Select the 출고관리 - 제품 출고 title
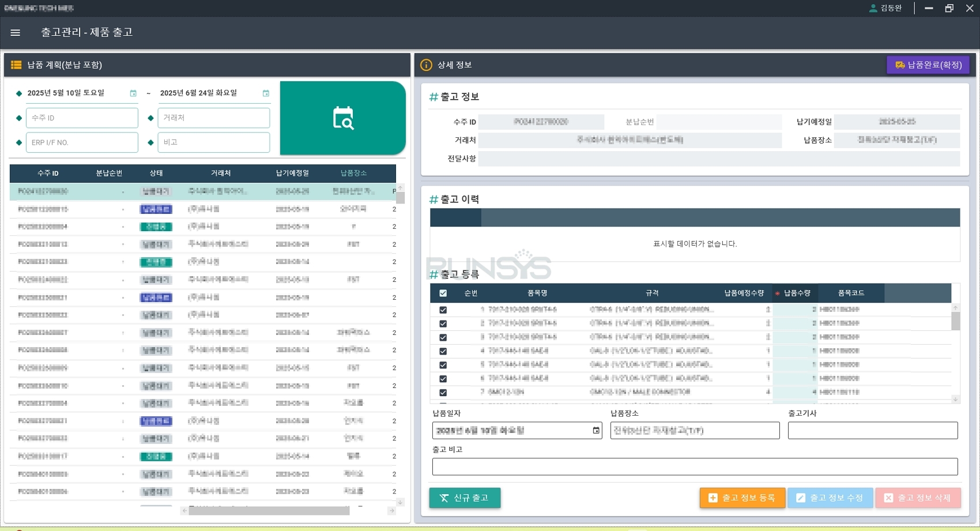The width and height of the screenshot is (980, 531). pyautogui.click(x=86, y=32)
